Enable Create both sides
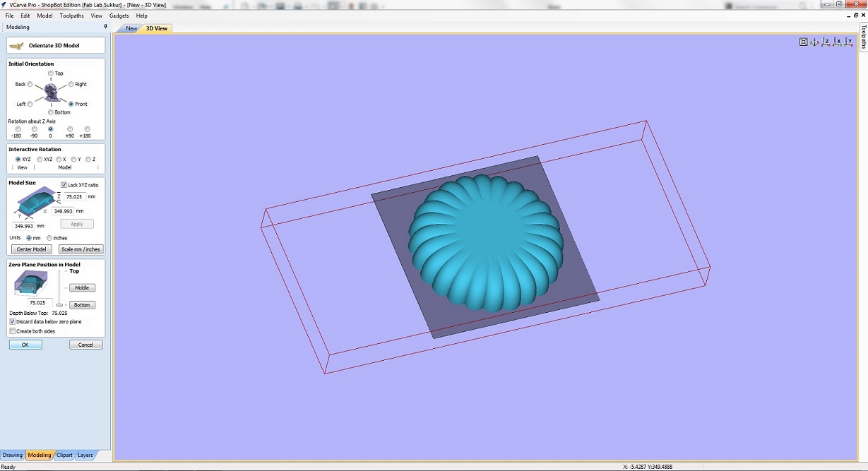Screen dimensions: 868x471 13,331
